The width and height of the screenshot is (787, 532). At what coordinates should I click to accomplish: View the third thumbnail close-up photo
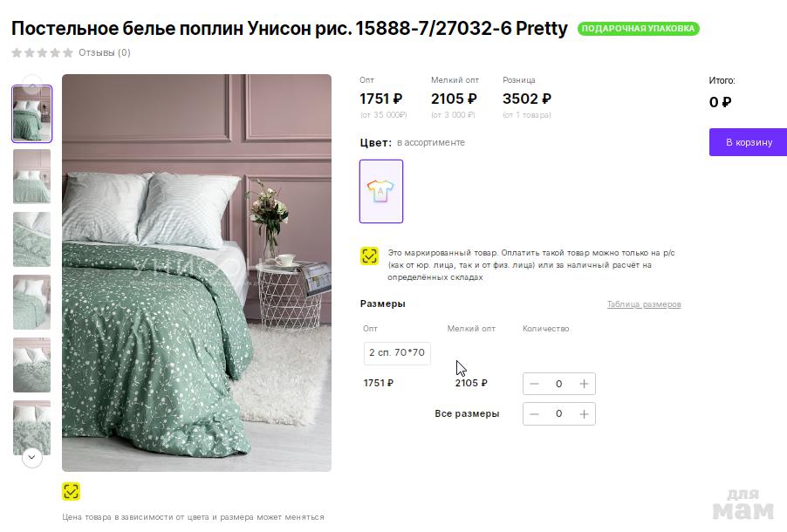(32, 239)
